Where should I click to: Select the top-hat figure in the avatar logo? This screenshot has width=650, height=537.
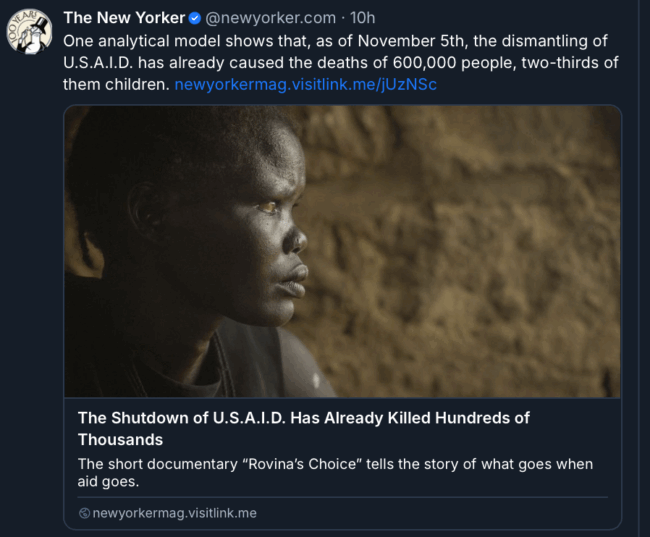[x=35, y=35]
